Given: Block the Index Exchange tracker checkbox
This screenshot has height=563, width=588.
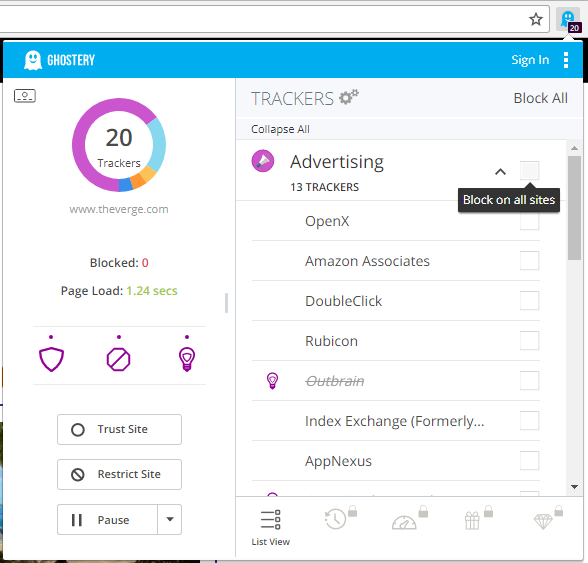Looking at the screenshot, I should (529, 420).
